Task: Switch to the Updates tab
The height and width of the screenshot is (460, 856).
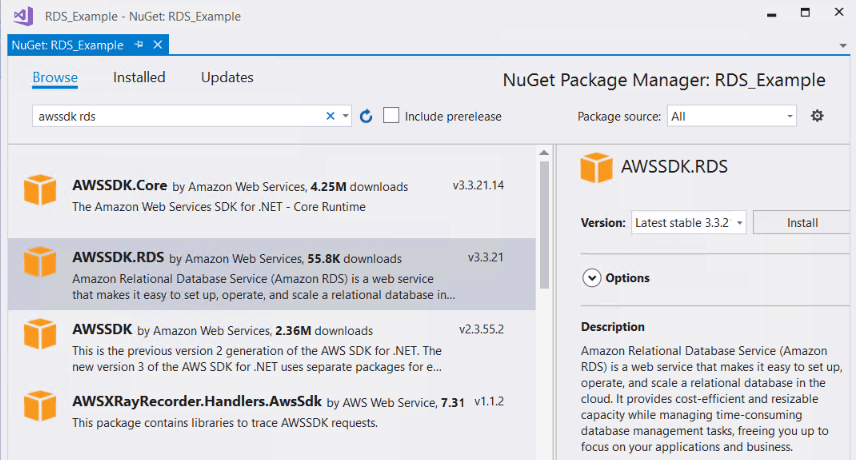Action: coord(227,77)
